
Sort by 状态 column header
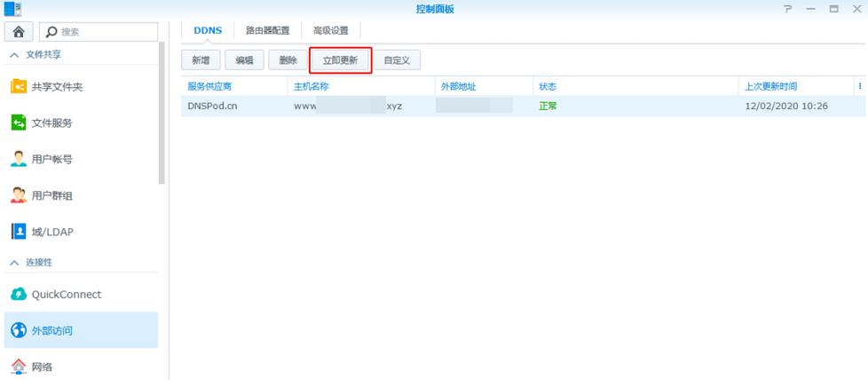635,86
